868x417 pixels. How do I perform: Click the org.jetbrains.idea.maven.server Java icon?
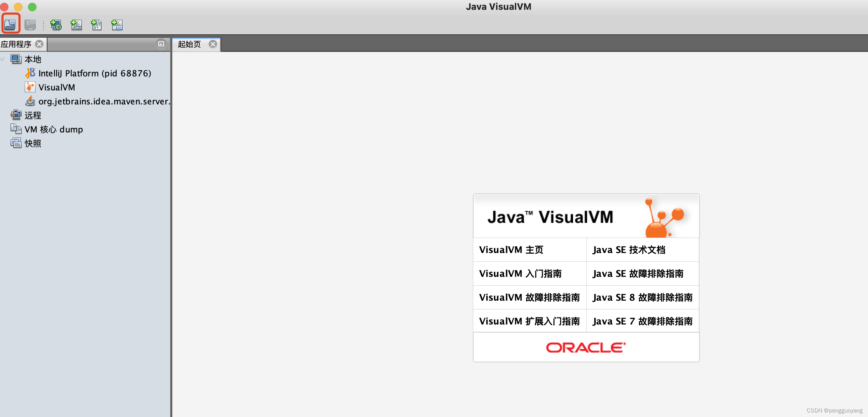(30, 101)
